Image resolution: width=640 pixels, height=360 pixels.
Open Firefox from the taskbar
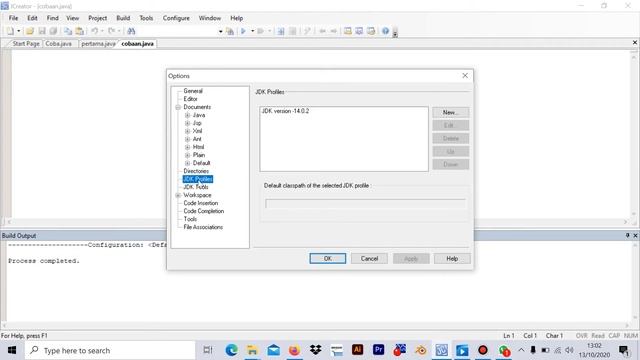coord(294,350)
